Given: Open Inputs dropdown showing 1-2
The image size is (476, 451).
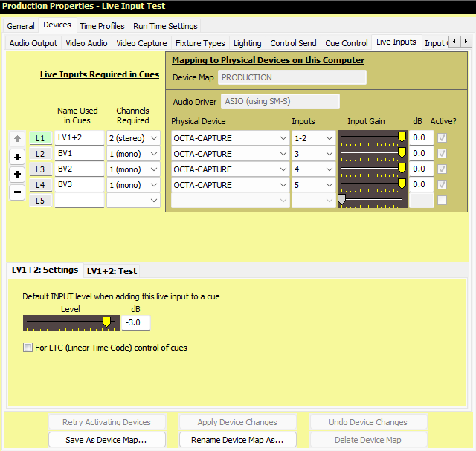Looking at the screenshot, I should click(314, 138).
